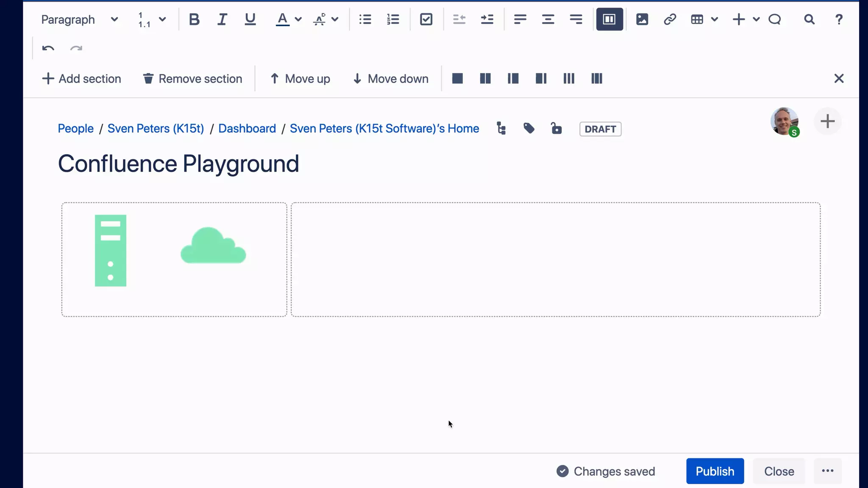Align text center
The image size is (868, 488).
click(548, 19)
